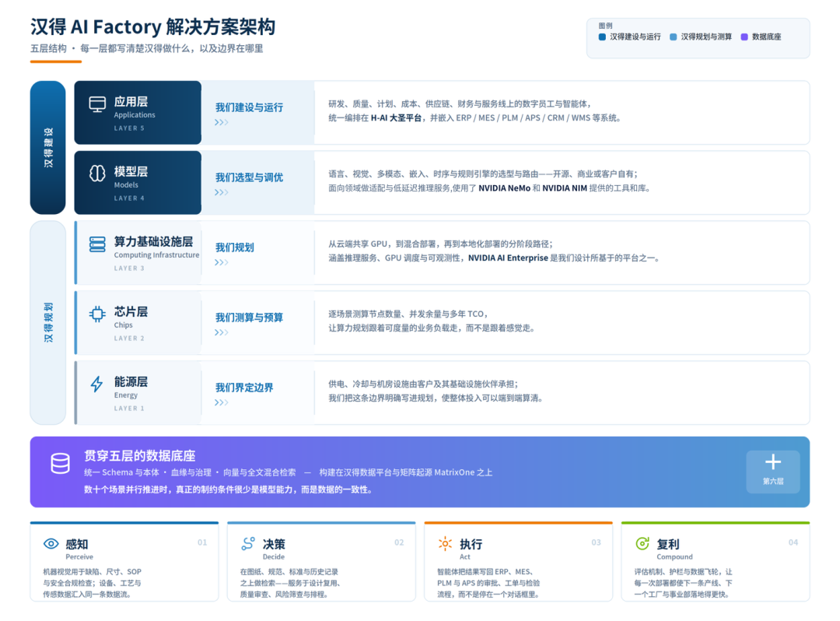
Task: Click the LAYER 5 label
Action: coord(129,128)
